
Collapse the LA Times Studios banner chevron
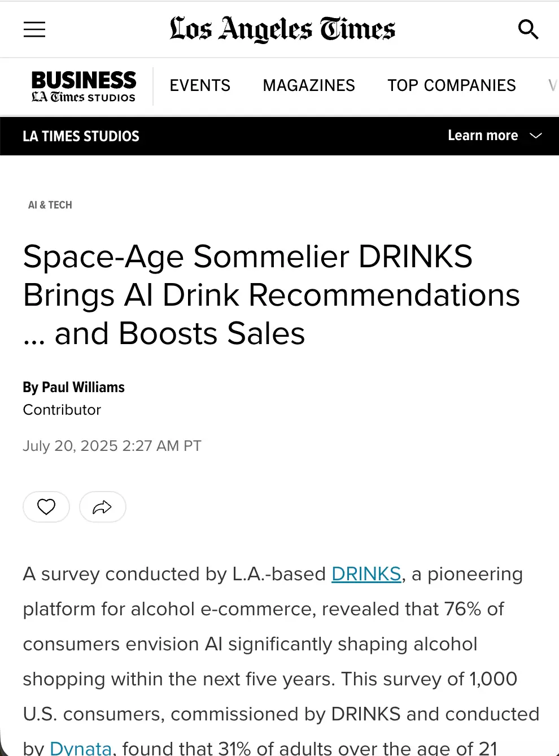click(534, 136)
